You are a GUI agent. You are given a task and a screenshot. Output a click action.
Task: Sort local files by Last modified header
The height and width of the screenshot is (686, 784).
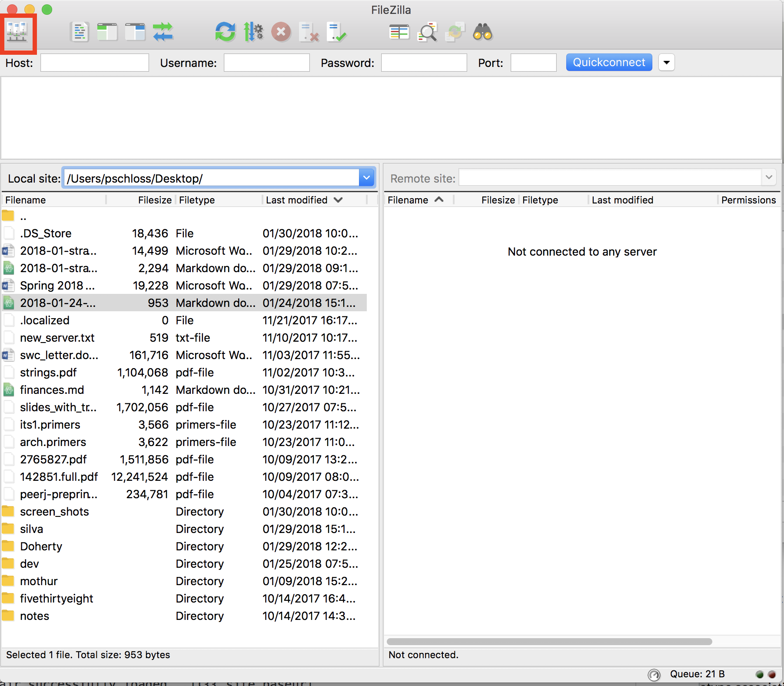click(x=297, y=200)
